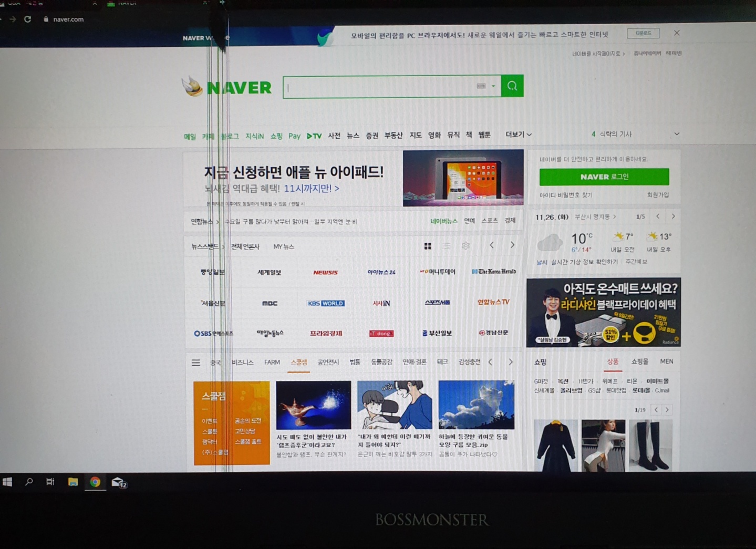This screenshot has height=549, width=756.
Task: Switch news stand to grid view icon
Action: coord(428,246)
